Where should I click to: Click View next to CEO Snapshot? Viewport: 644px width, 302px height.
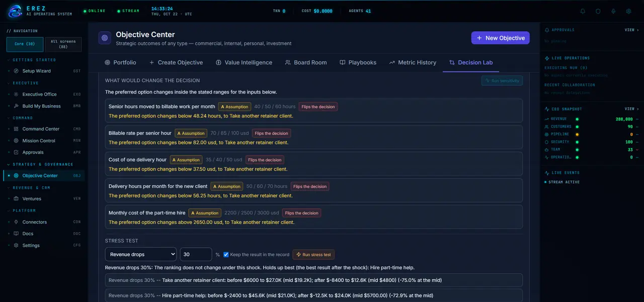coord(631,109)
